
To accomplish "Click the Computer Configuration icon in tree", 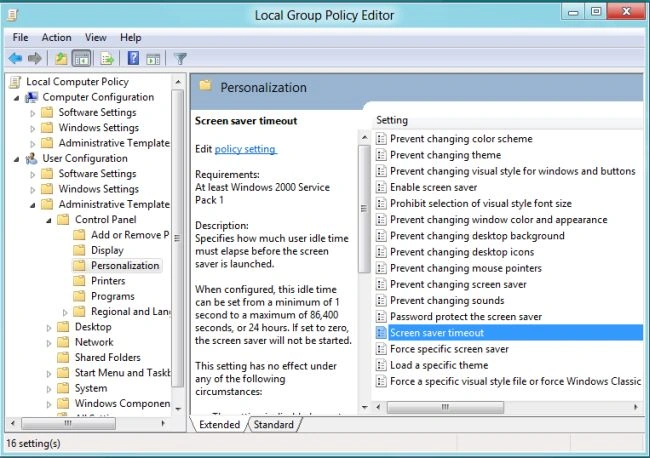I will (32, 97).
